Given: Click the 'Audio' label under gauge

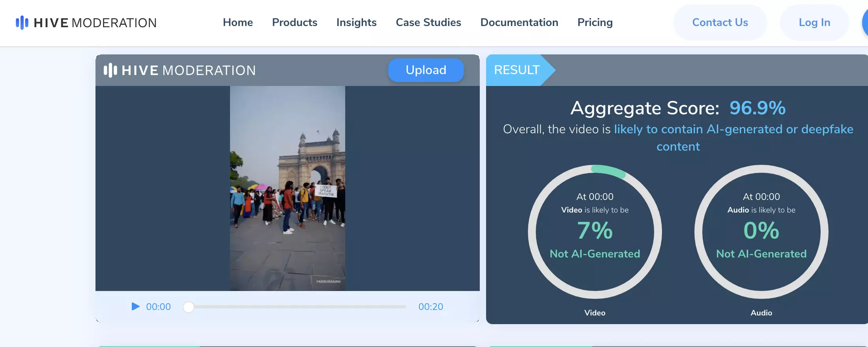Looking at the screenshot, I should (761, 313).
